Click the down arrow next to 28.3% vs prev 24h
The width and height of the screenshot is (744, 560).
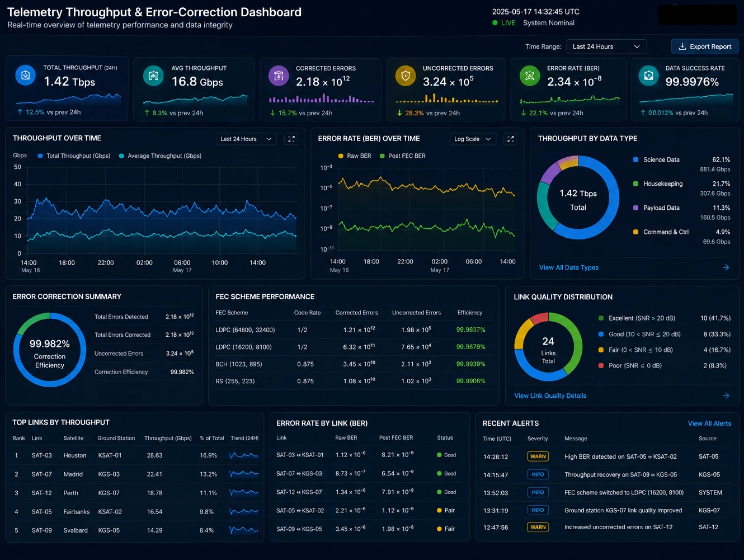point(399,113)
